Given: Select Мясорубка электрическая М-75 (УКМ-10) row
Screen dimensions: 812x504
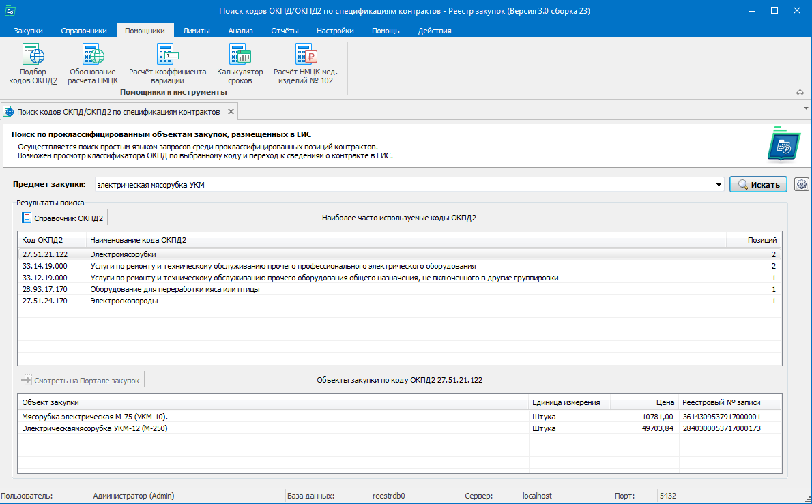Looking at the screenshot, I should pyautogui.click(x=400, y=417).
